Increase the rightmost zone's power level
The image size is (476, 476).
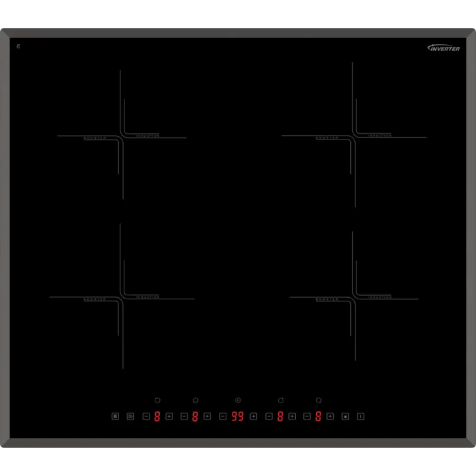pyautogui.click(x=330, y=416)
